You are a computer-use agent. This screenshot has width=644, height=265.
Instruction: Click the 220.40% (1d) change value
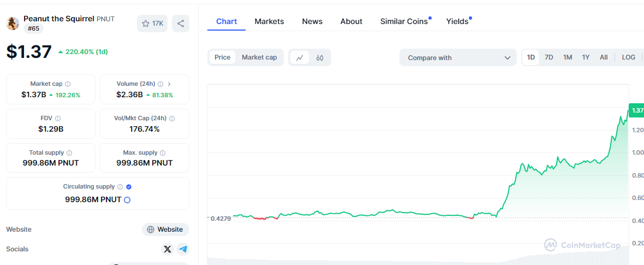tap(83, 52)
